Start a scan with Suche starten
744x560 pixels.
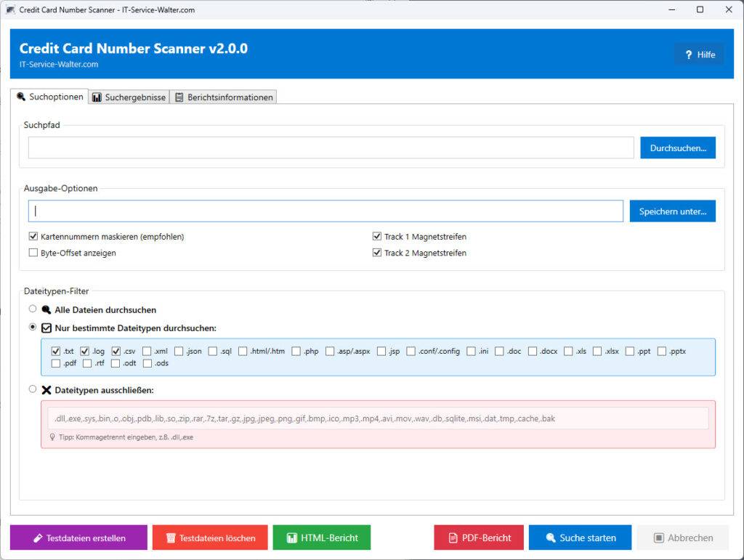pos(580,537)
